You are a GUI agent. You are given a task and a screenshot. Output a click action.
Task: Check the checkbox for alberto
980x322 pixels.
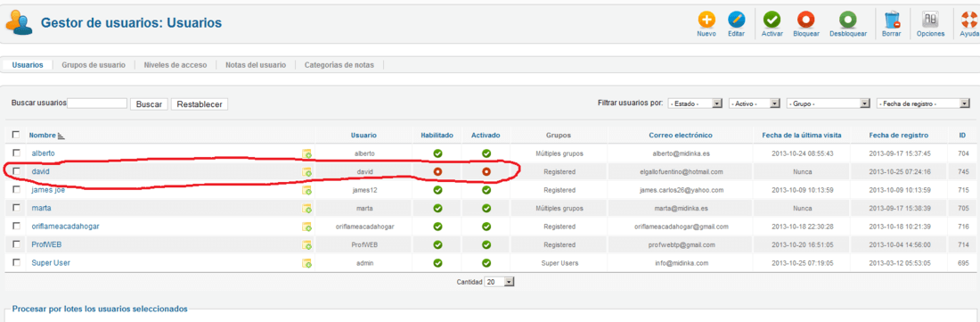[16, 153]
